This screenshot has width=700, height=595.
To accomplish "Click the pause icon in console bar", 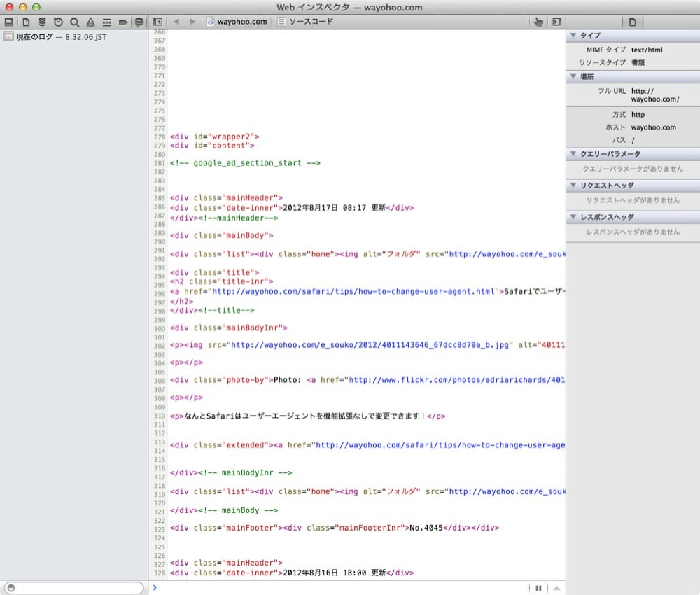I will (x=538, y=588).
